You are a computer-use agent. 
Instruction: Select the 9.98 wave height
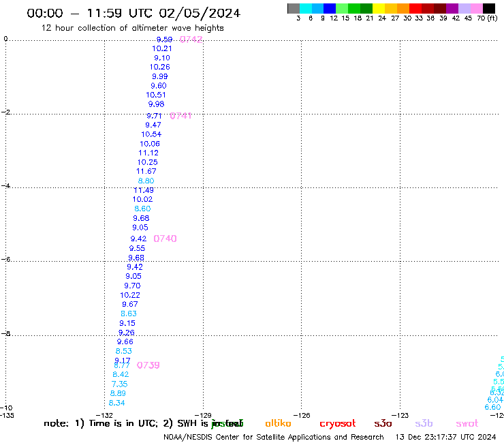(x=156, y=104)
